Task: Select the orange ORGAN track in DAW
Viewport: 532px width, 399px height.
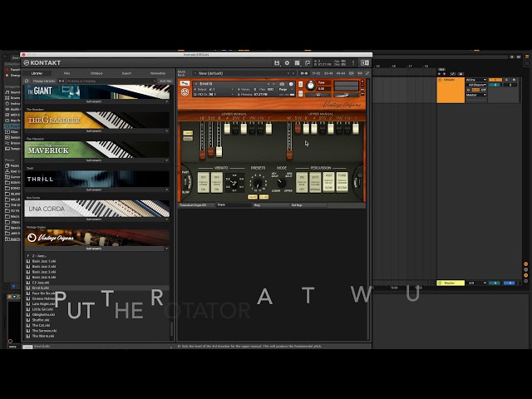Action: point(451,91)
